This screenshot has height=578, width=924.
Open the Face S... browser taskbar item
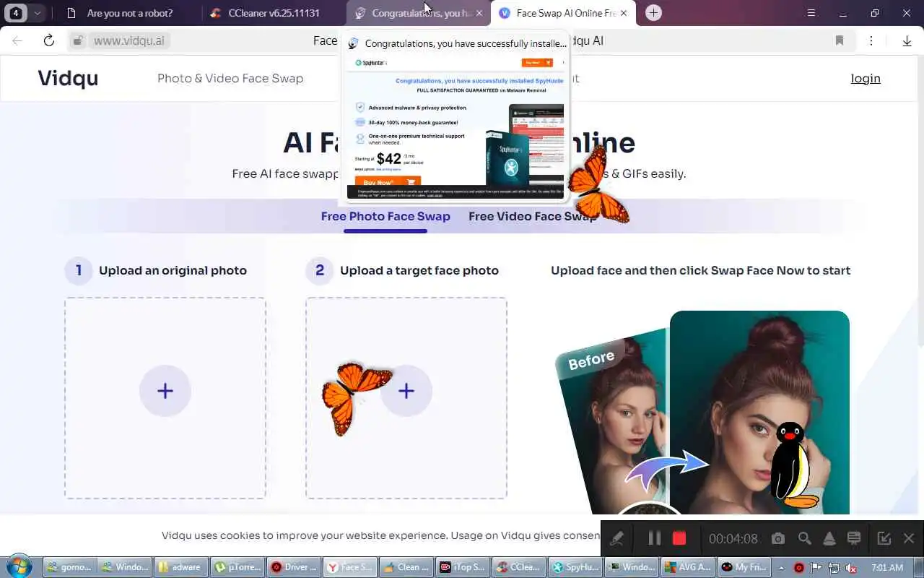coord(349,567)
